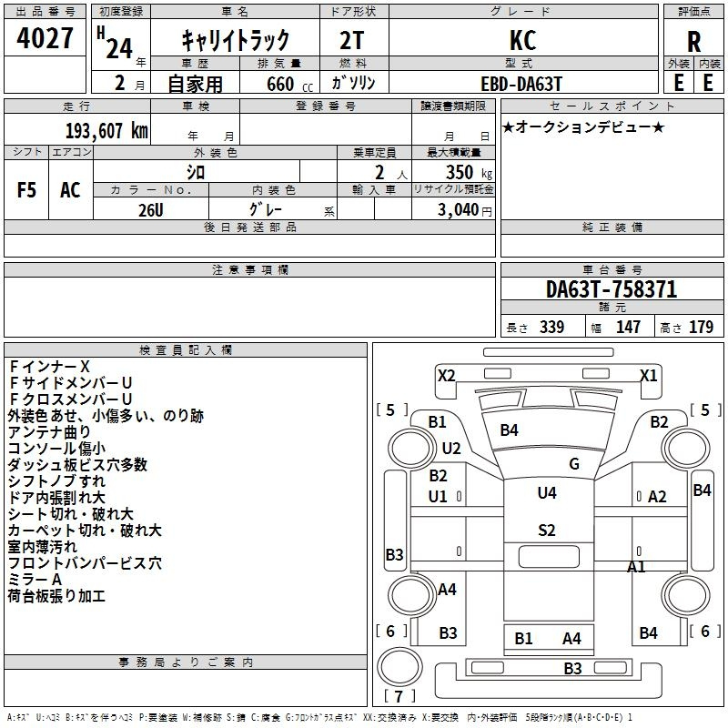Click the X2 marker on the car diagram

point(446,375)
